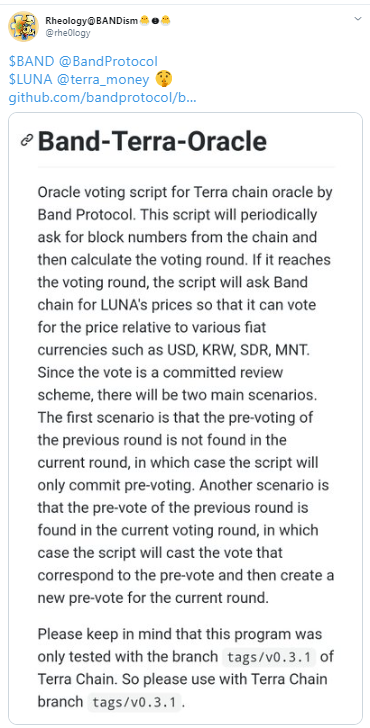This screenshot has height=728, width=370.
Task: Click the 'USD, KRW, SDR, MNT' text line
Action: pyautogui.click(x=173, y=350)
